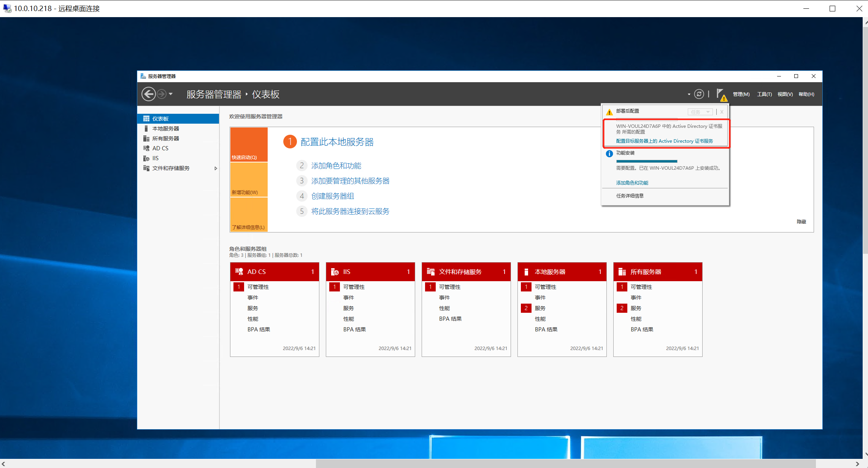
Task: Open the 文件和存储服务 tile header
Action: pyautogui.click(x=466, y=272)
